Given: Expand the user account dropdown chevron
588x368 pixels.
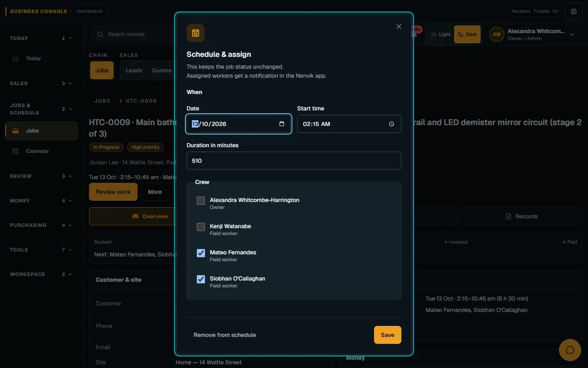Looking at the screenshot, I should (x=572, y=35).
